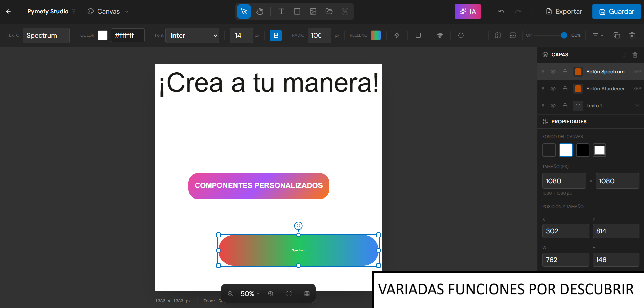Edit the hex value #ffffff field
The height and width of the screenshot is (308, 644).
click(128, 35)
